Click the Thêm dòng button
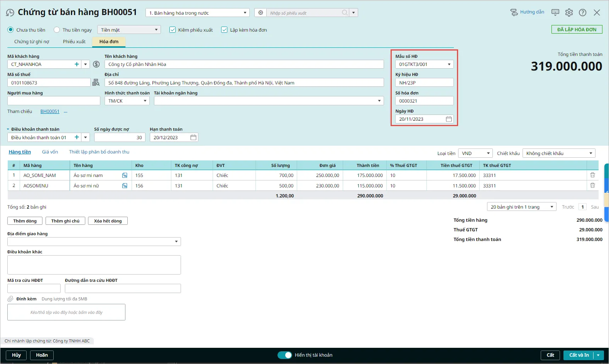Image resolution: width=609 pixels, height=364 pixels. (x=25, y=221)
